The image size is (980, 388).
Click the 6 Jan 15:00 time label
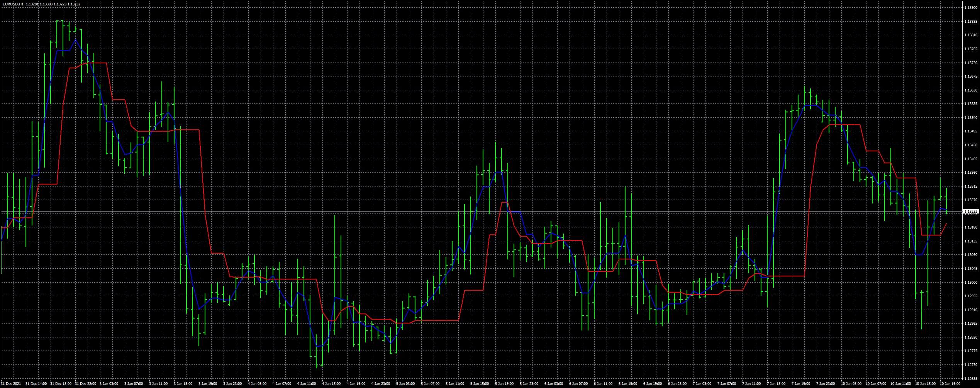[x=628, y=384]
